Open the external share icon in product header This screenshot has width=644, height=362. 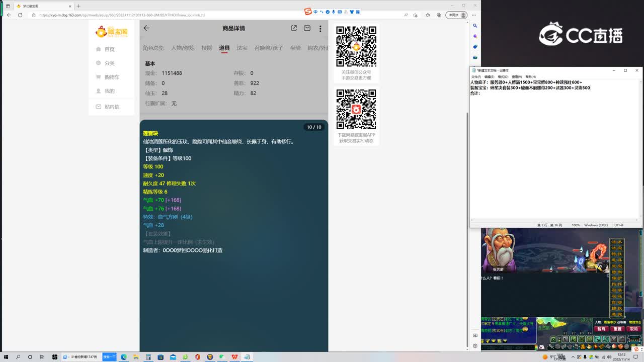click(293, 28)
